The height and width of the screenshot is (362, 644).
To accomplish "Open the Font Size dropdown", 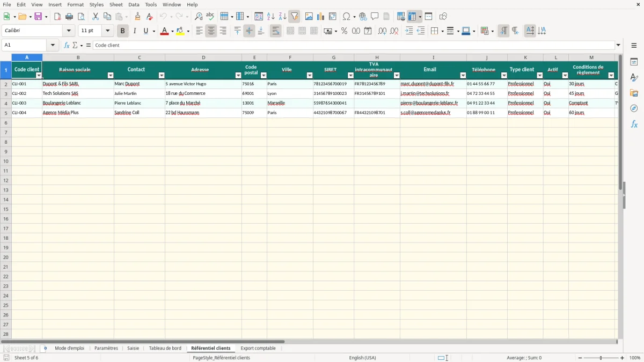I will pyautogui.click(x=107, y=31).
